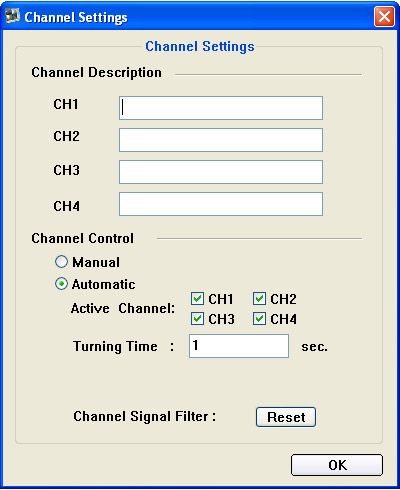Image resolution: width=400 pixels, height=490 pixels.
Task: Click the CH1 description text field
Action: [x=221, y=108]
